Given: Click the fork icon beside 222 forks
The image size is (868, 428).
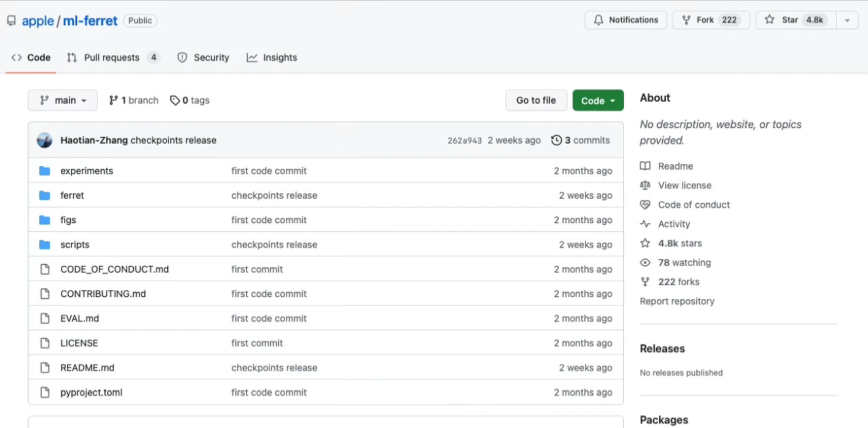Looking at the screenshot, I should tap(646, 282).
